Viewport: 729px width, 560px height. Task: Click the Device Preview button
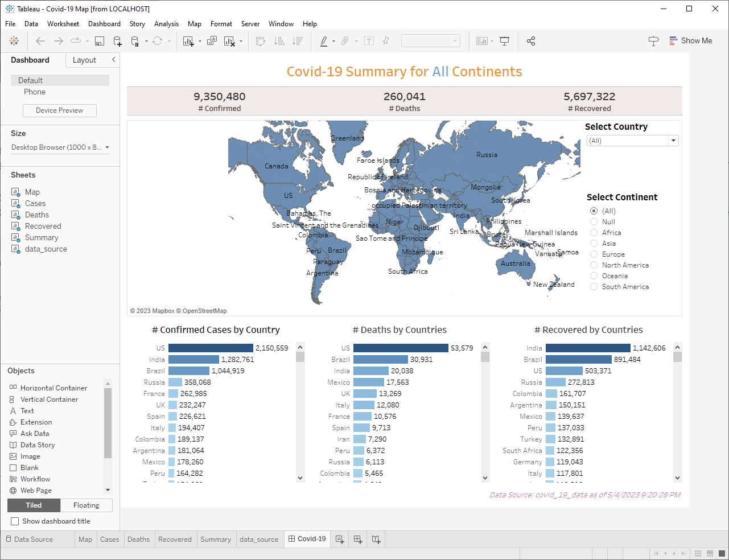tap(59, 110)
